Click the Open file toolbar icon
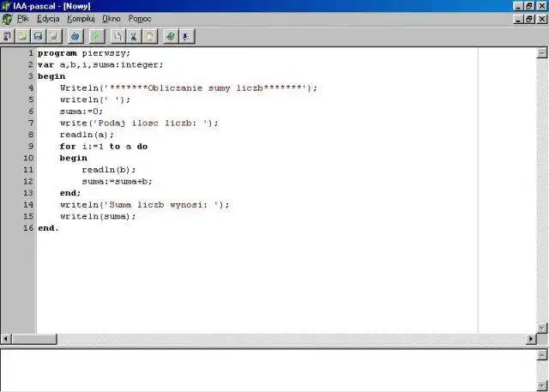 pos(23,36)
